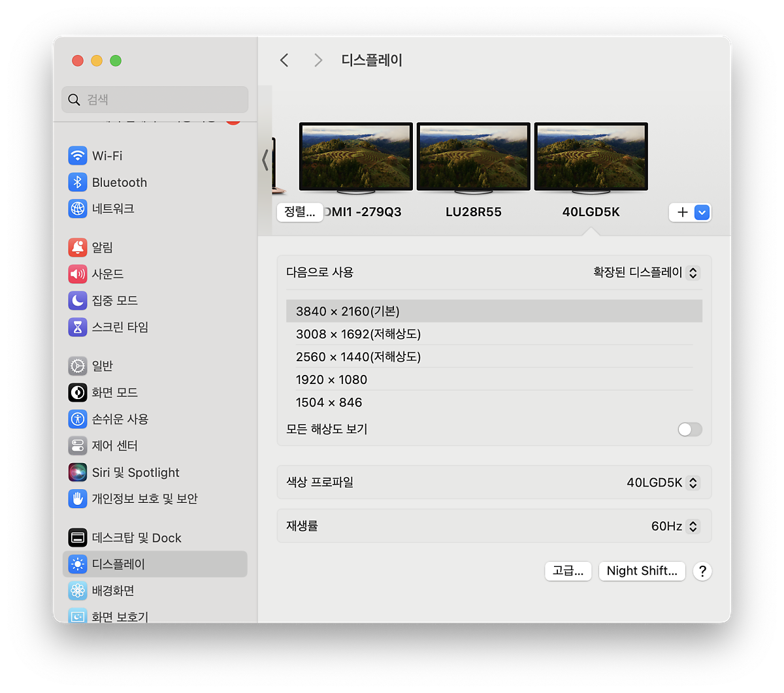
Task: Go back with the left chevron
Action: [x=284, y=60]
